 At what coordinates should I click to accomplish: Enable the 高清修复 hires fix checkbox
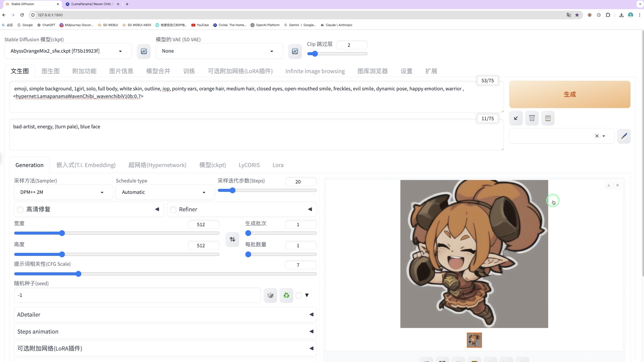(x=20, y=210)
